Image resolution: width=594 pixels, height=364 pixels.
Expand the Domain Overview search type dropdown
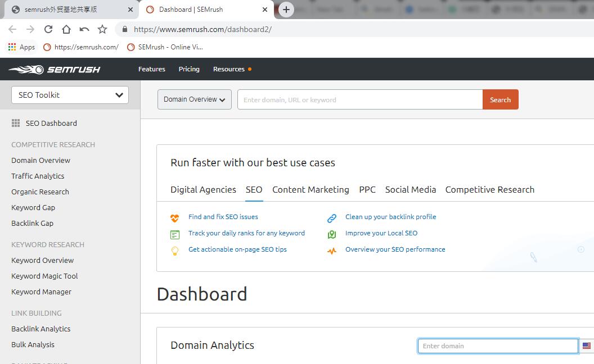[x=194, y=99]
